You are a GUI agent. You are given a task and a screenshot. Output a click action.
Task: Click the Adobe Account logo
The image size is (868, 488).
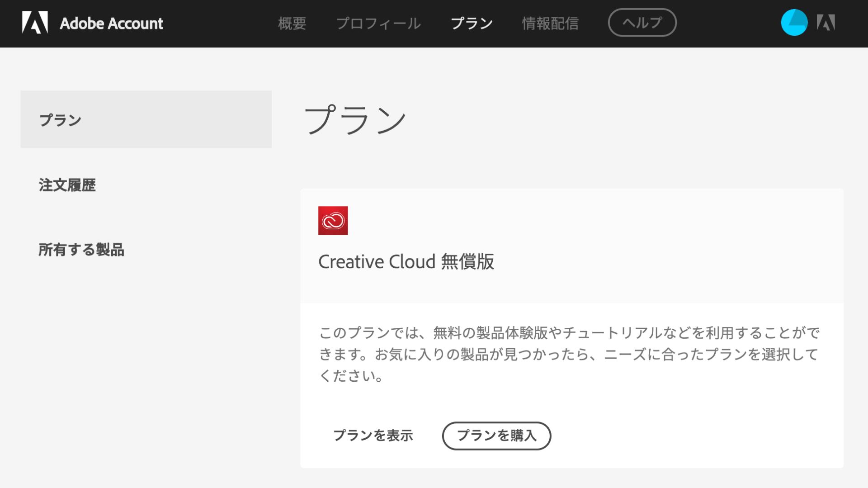(x=93, y=23)
